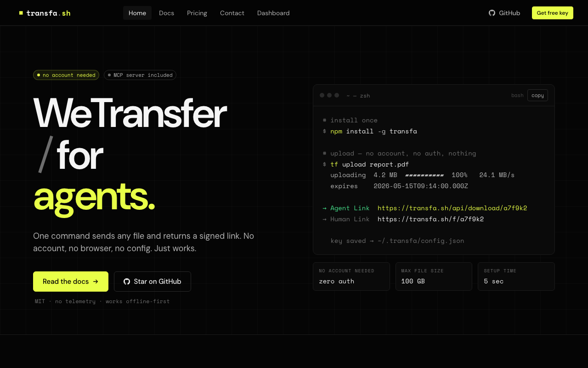The height and width of the screenshot is (368, 588).
Task: Open the GitHub link in header
Action: coord(504,13)
